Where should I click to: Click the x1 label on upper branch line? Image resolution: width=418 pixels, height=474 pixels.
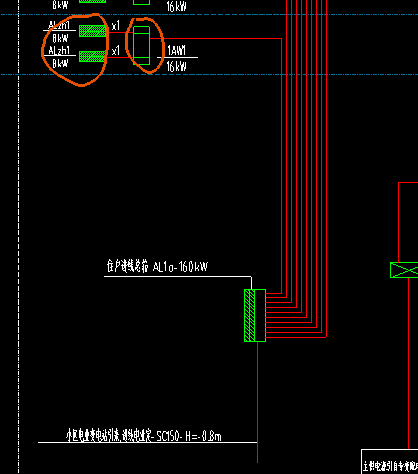click(x=115, y=26)
